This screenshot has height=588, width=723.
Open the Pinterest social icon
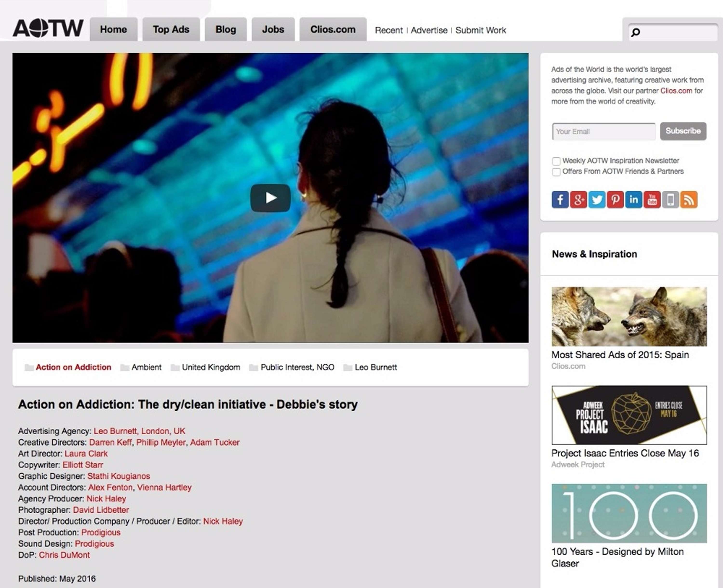(615, 200)
